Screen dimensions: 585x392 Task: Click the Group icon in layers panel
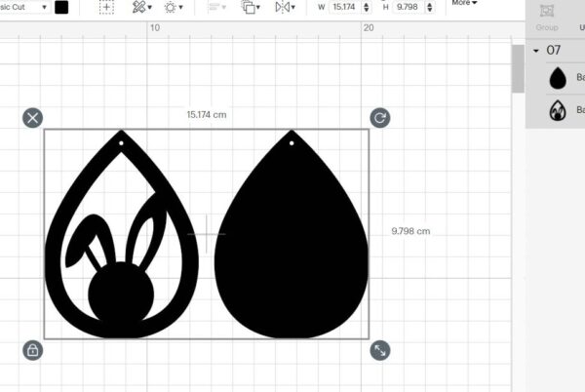pos(547,16)
